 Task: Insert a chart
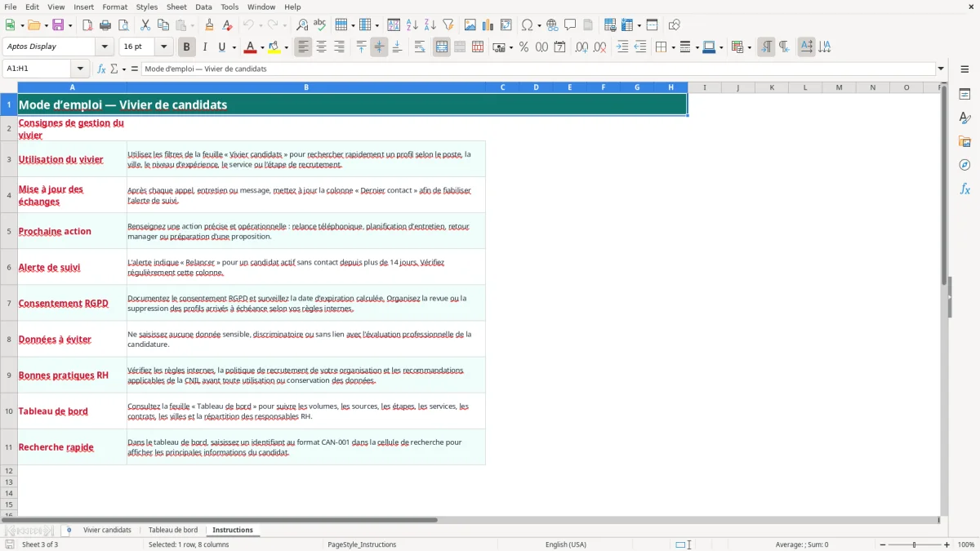488,25
